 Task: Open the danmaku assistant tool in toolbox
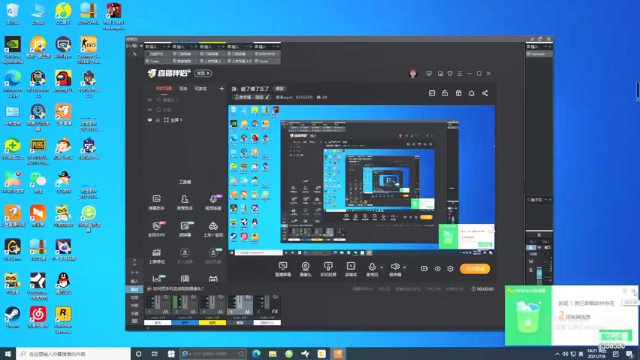pos(157,202)
